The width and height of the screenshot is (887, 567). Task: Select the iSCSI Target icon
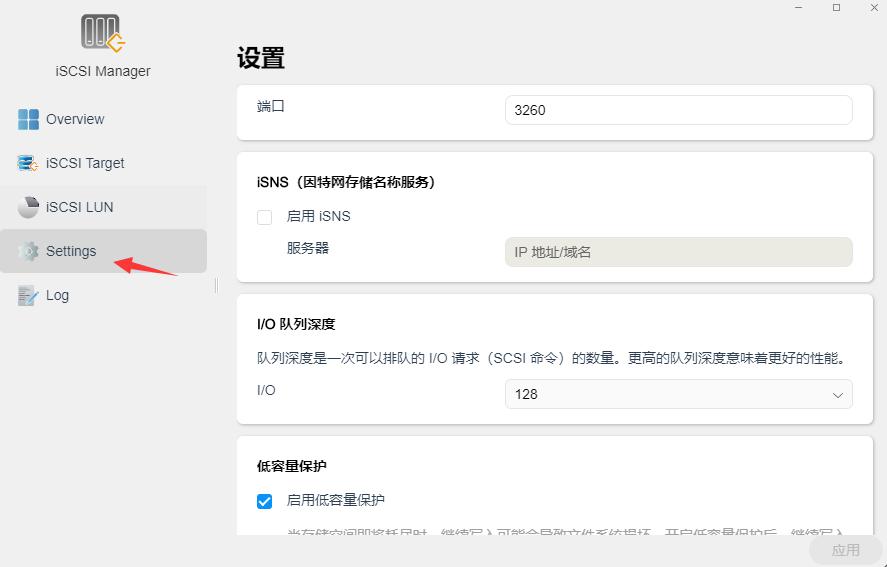(x=28, y=163)
